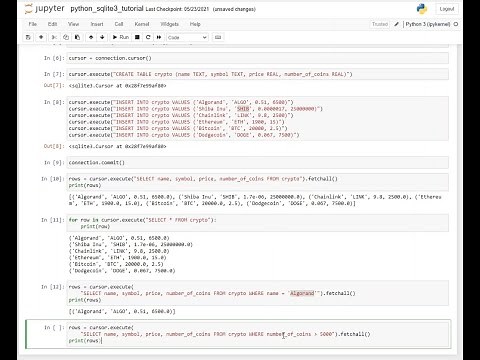Click cell 8 with INSERT INTO statements
This screenshot has width=480, height=360.
click(x=258, y=118)
